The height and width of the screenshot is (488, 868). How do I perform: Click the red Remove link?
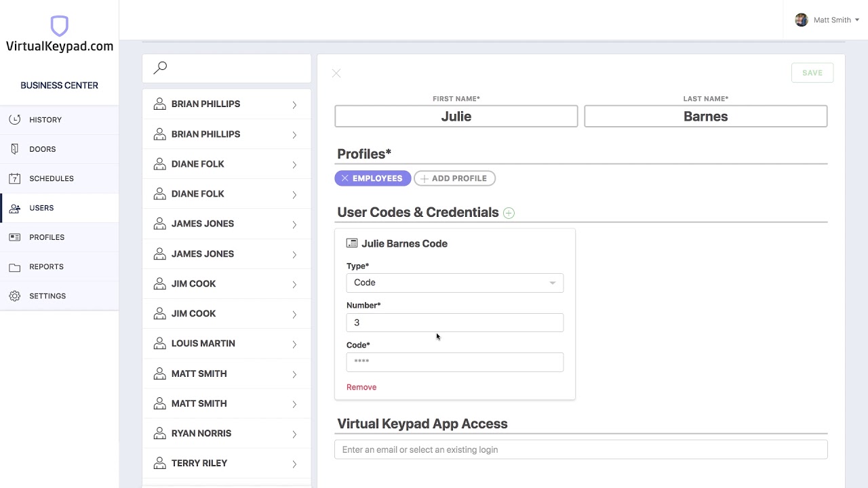(361, 387)
